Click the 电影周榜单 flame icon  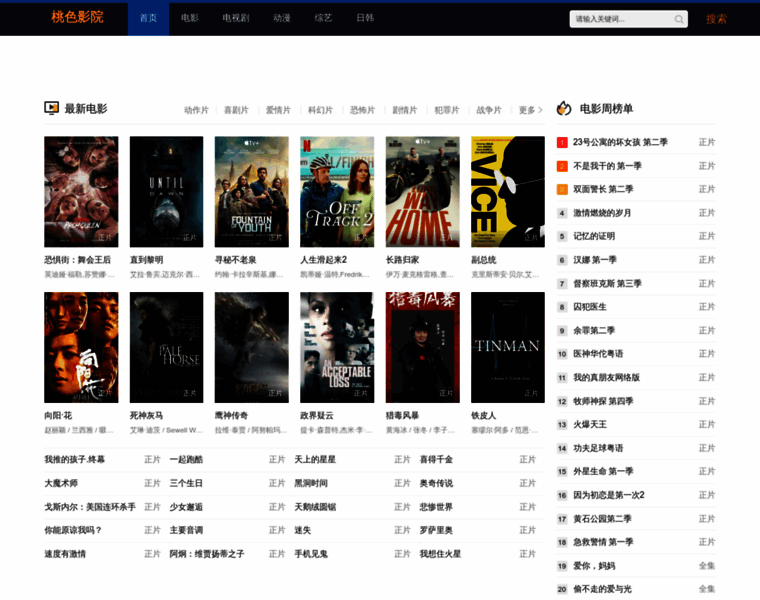click(x=564, y=108)
